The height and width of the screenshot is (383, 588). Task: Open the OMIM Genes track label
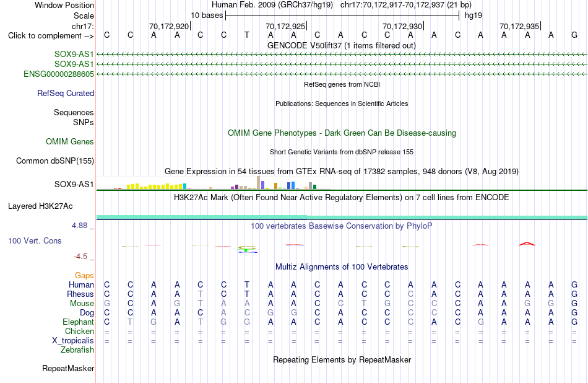[x=69, y=141]
